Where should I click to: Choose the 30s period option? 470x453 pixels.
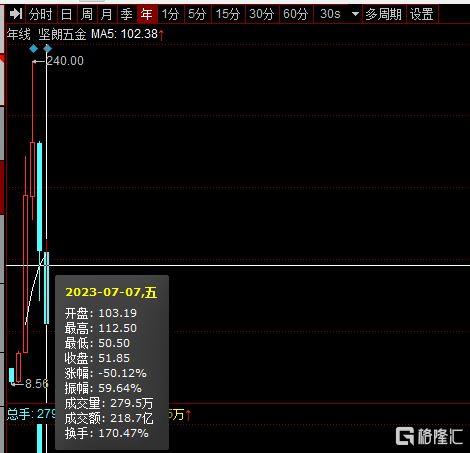point(330,14)
